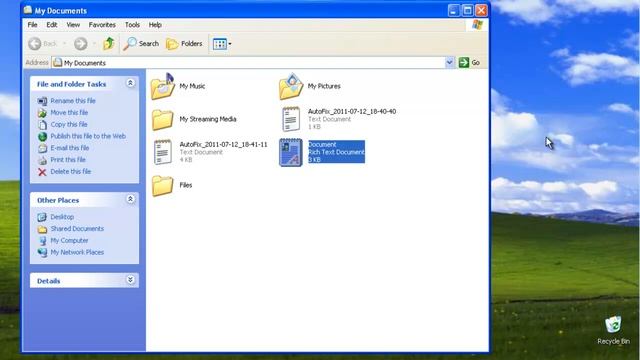Click the Files folder name
The height and width of the screenshot is (360, 640).
tap(186, 185)
